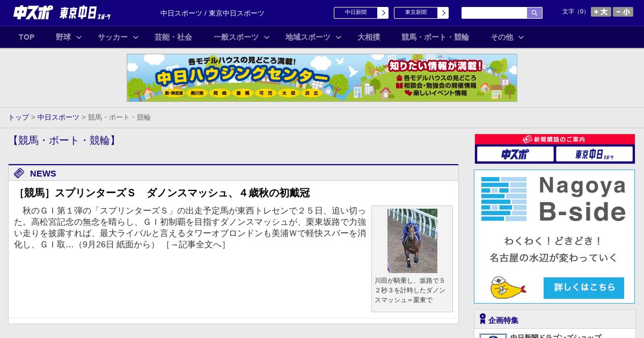The height and width of the screenshot is (338, 644).
Task: Click the Nagoya B-side banner title
Action: click(x=583, y=199)
